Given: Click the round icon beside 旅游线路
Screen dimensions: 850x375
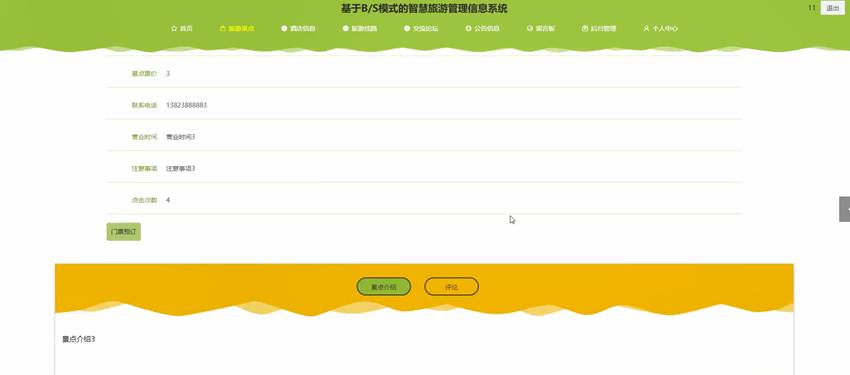Looking at the screenshot, I should (346, 29).
